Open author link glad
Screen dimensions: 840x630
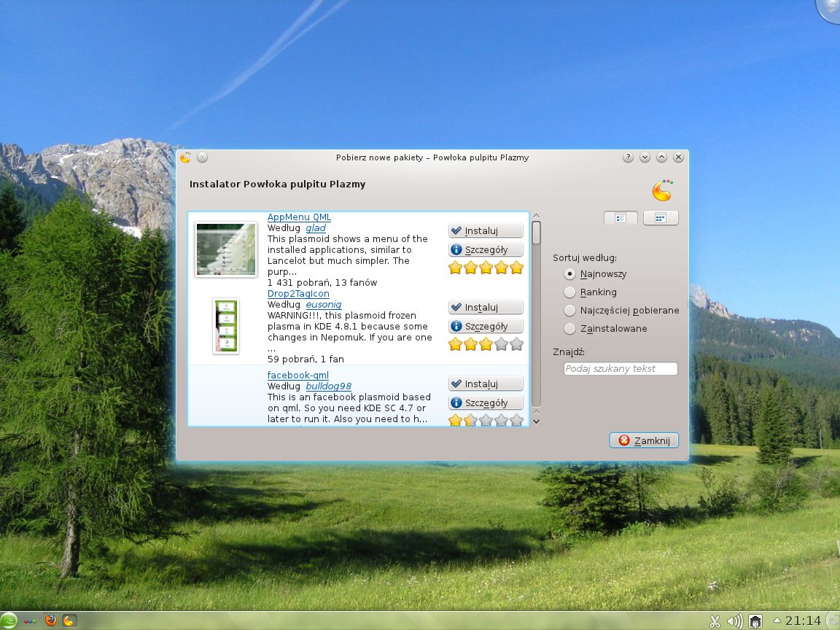(x=316, y=228)
